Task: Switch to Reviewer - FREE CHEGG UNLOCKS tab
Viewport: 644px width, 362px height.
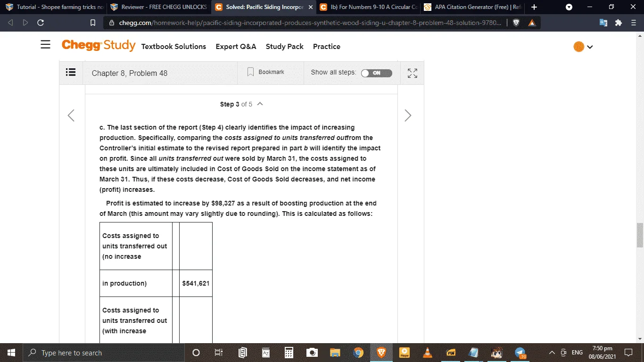Action: click(x=159, y=7)
